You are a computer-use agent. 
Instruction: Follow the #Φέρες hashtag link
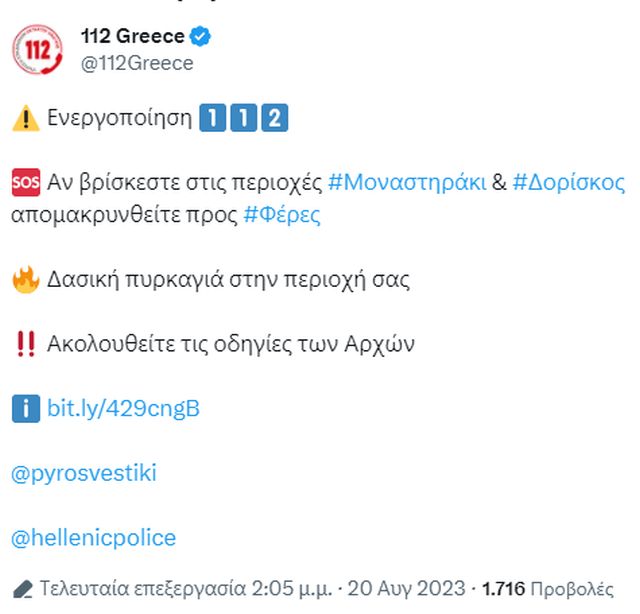pos(282,215)
